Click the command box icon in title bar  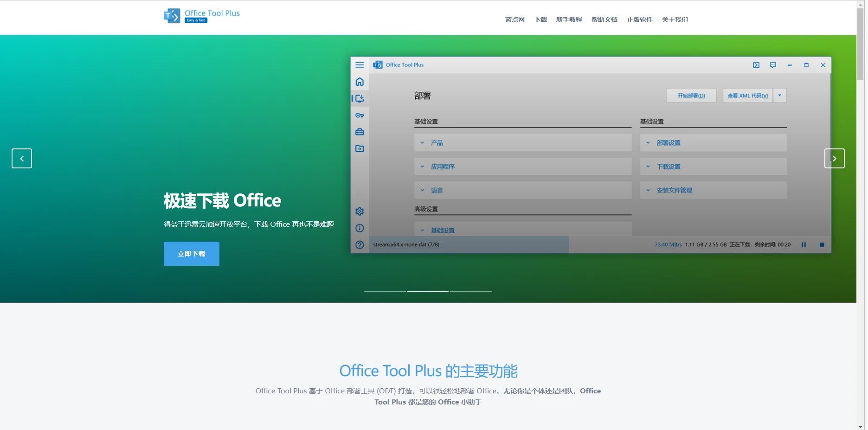[756, 65]
